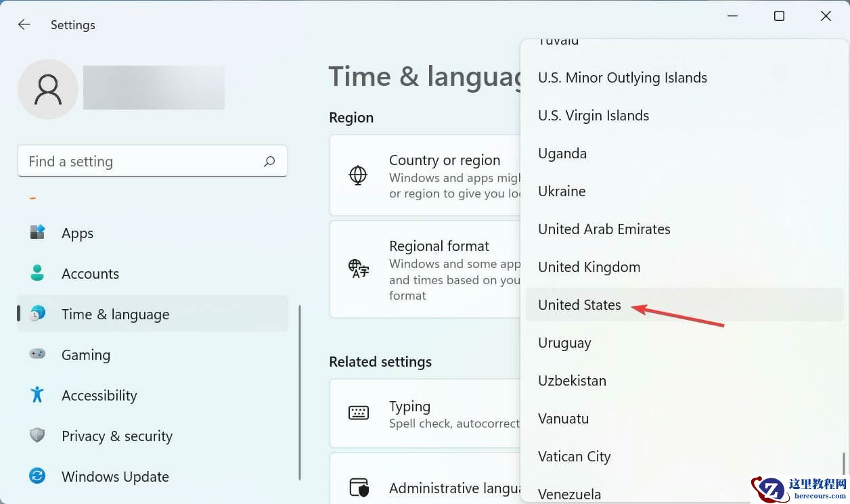Click the Typing keyboard icon

(x=358, y=413)
